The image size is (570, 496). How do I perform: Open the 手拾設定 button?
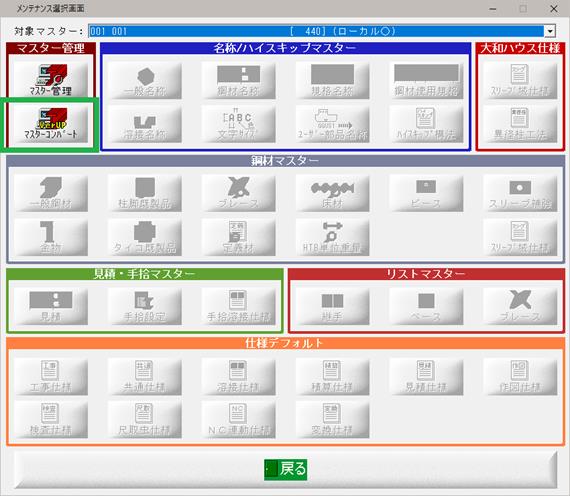tap(145, 306)
